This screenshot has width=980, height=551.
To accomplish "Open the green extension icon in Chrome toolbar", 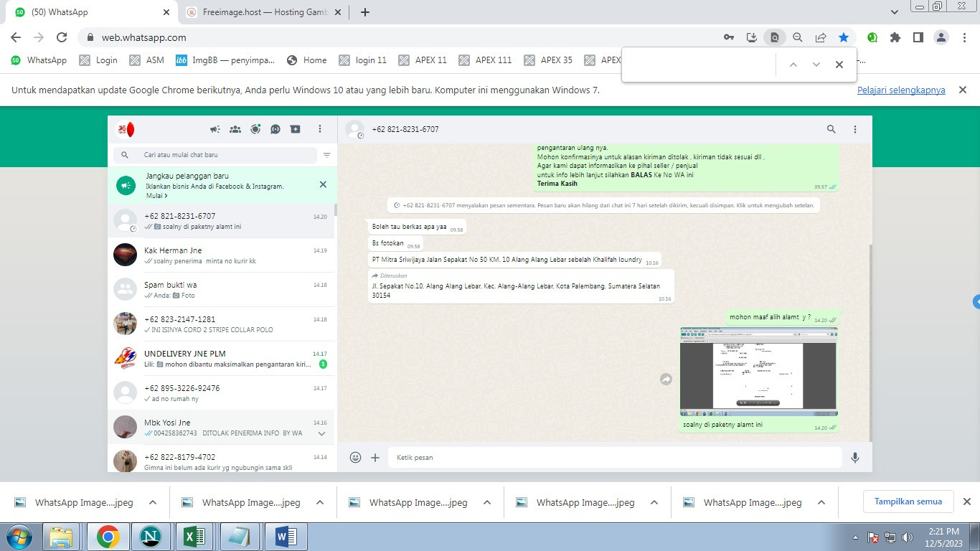I will point(872,37).
